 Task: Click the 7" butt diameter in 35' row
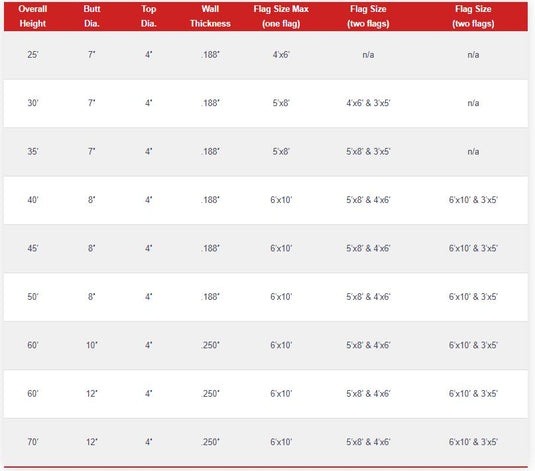point(92,152)
